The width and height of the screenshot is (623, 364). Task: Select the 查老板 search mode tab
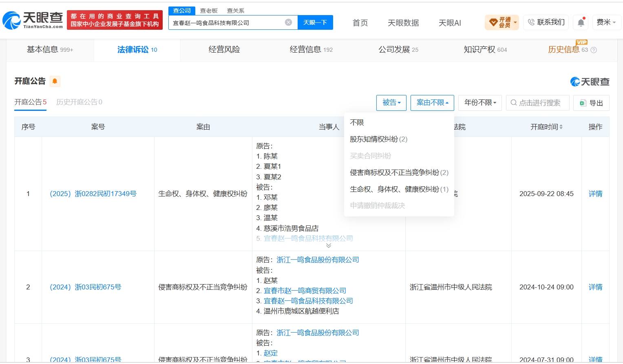209,11
